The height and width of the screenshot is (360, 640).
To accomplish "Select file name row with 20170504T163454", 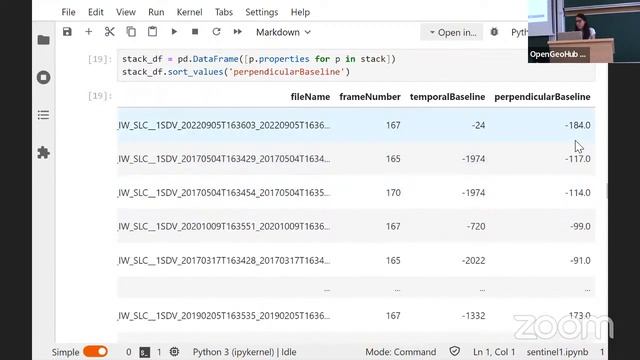I will tap(224, 193).
